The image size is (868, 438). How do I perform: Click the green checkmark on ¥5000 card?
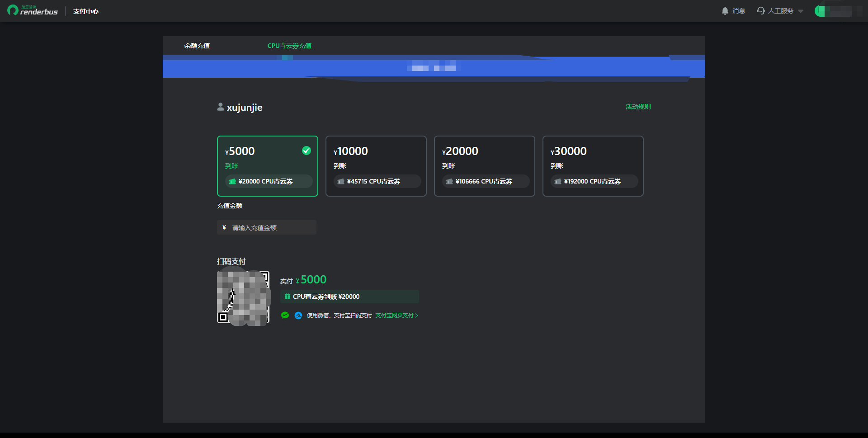tap(307, 151)
